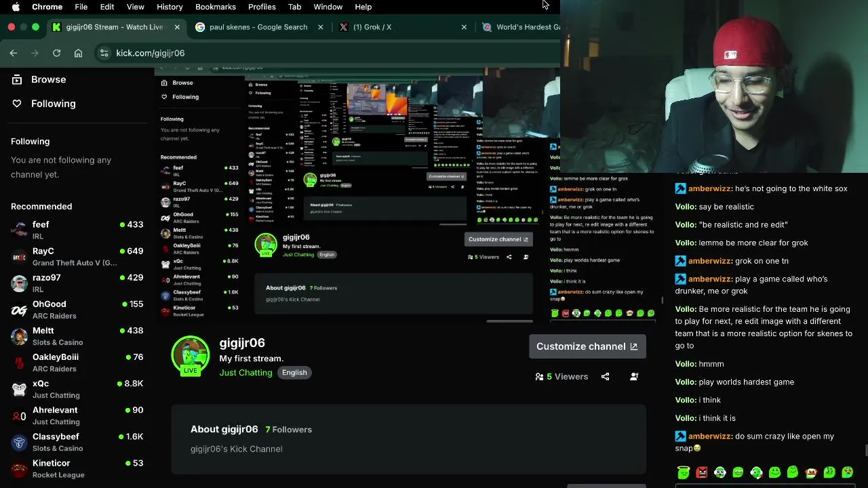This screenshot has width=868, height=488.
Task: Open the OhGood recommended channel
Action: (x=77, y=309)
